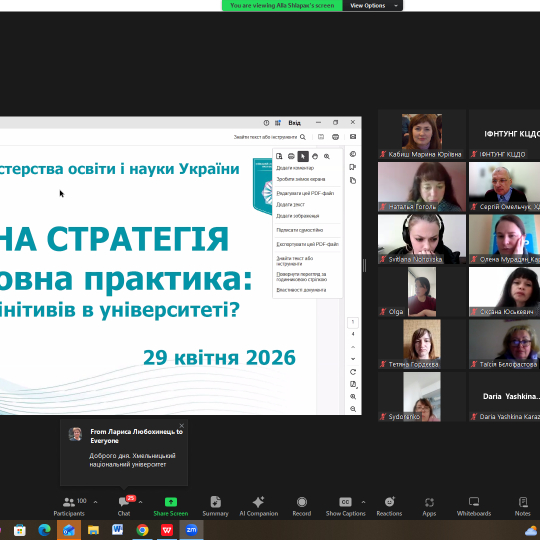Select Наталья Гоголь's video tile
This screenshot has height=540, width=540.
422,187
